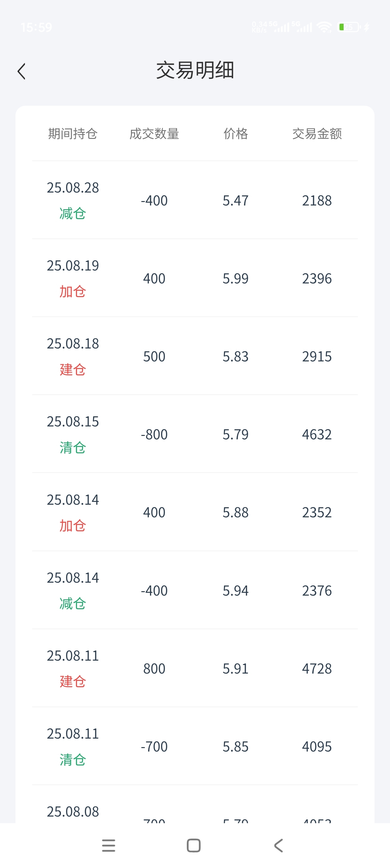Select the 25.08.15 清仓 entry
Viewport: 390px width, 868px height.
(x=195, y=434)
